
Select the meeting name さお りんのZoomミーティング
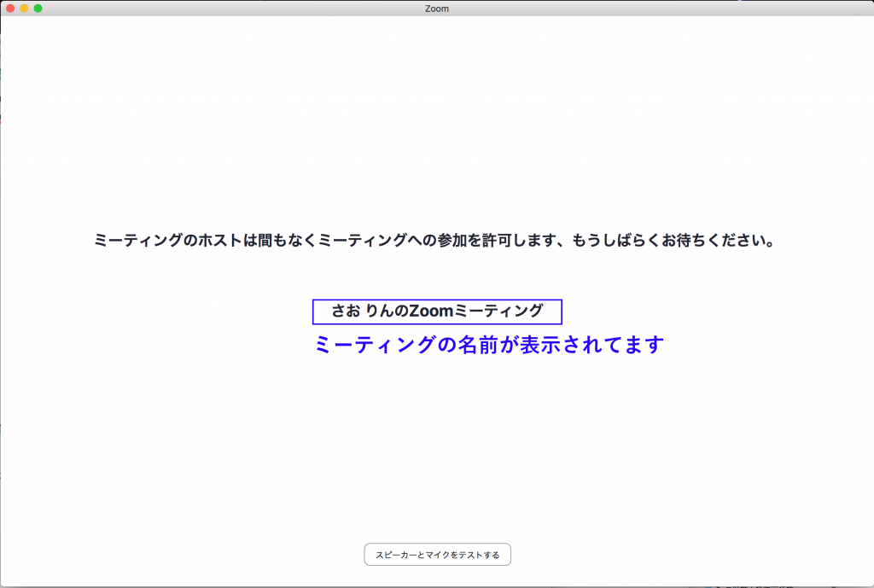437,311
